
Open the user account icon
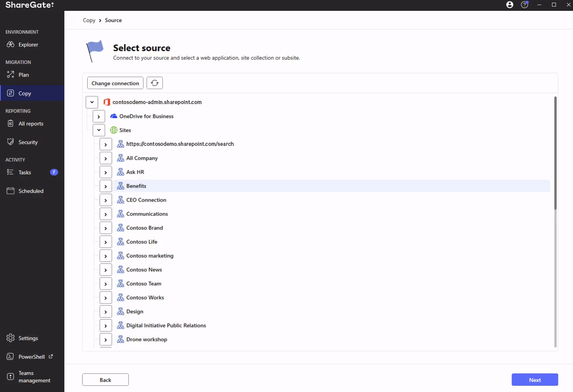(510, 5)
